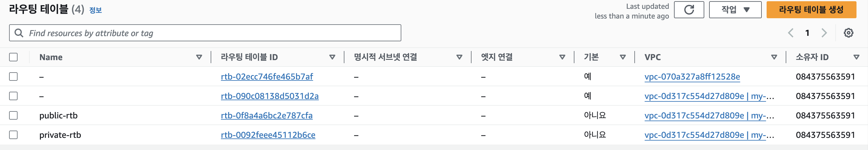Open table preferences gear icon
Viewport: 868px width, 150px height.
point(848,33)
